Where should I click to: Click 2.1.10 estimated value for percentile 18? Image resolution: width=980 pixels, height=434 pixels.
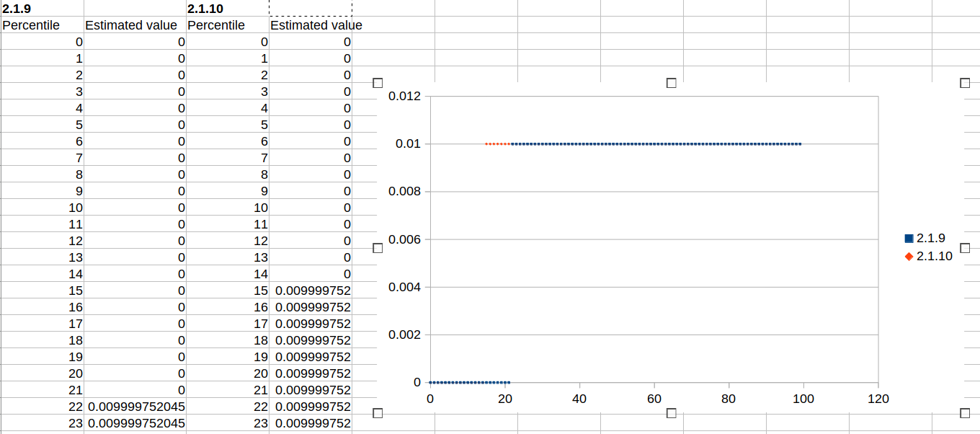(311, 340)
